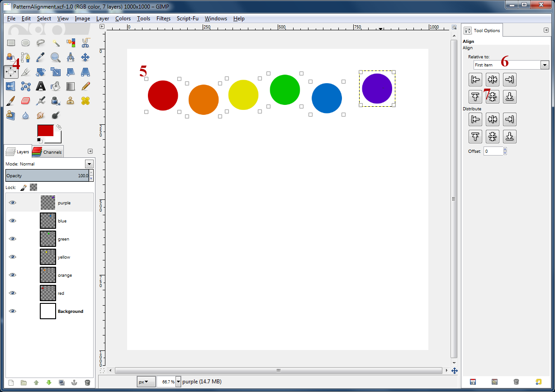Duplicate the current layer

pyautogui.click(x=62, y=383)
